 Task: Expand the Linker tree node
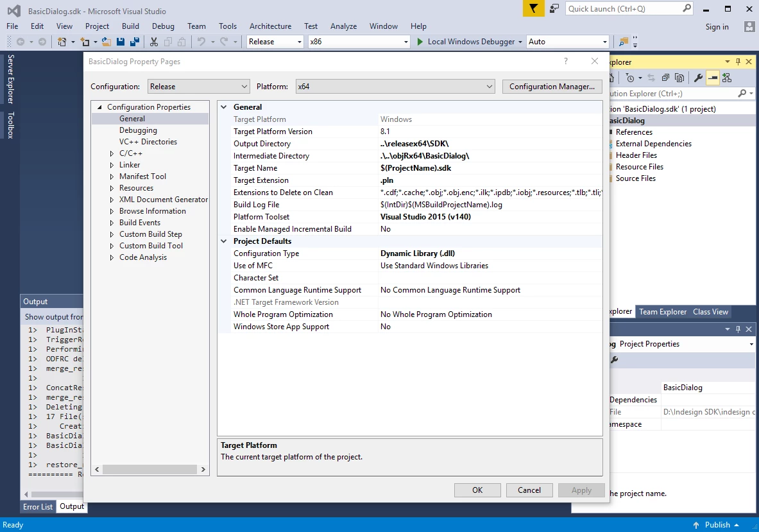tap(112, 165)
